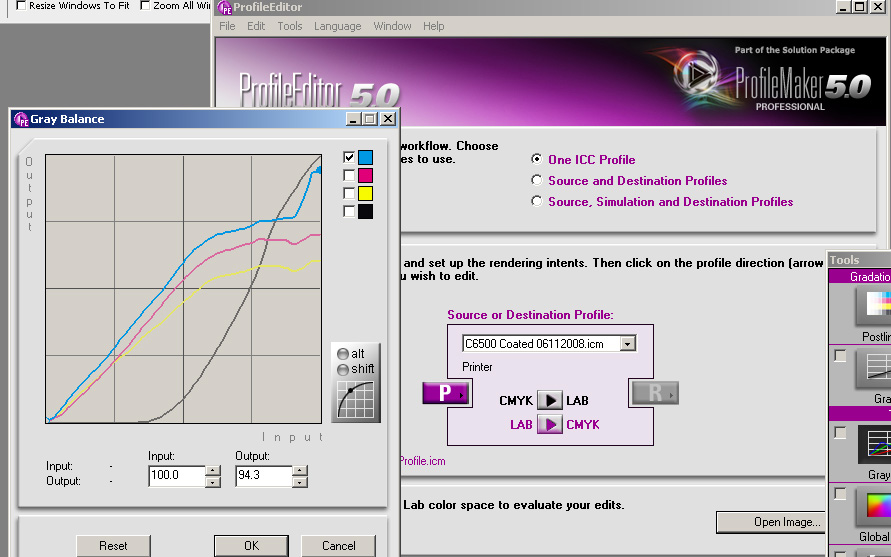This screenshot has height=557, width=891.
Task: Click the Cancel button
Action: tap(338, 546)
